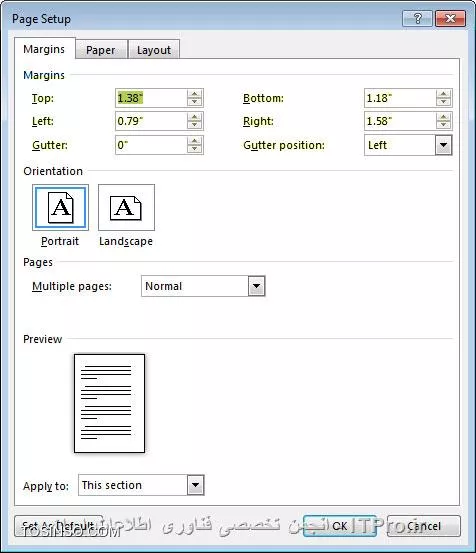
Task: Increase the Left margin spinner up
Action: (x=195, y=117)
